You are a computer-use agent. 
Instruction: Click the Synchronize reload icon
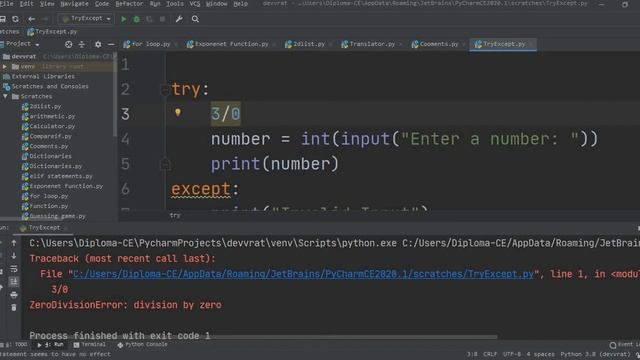click(16, 19)
